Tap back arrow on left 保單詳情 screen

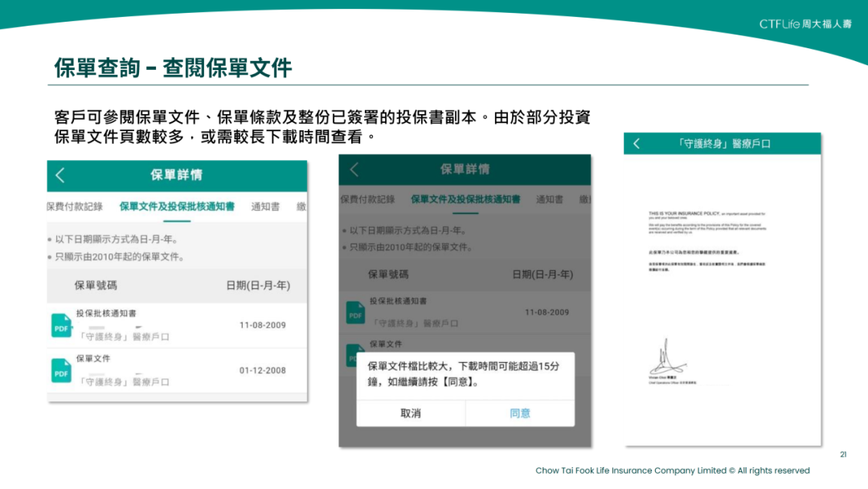[x=60, y=175]
